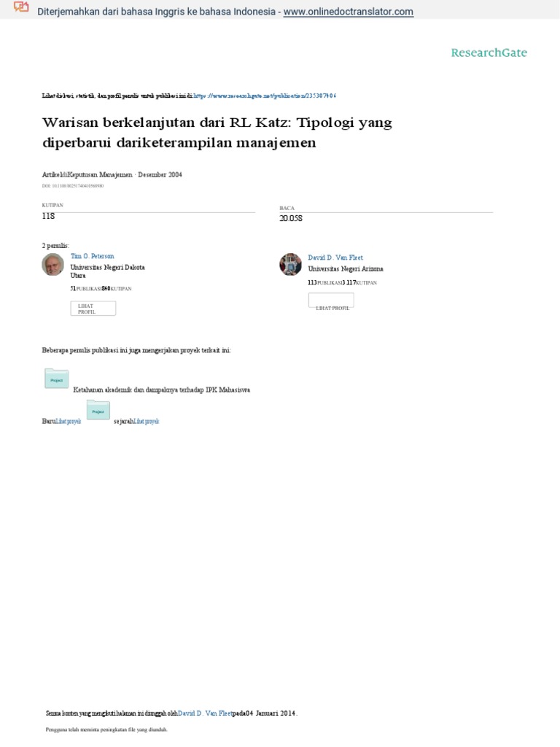Click LIHAT PROFIL button under Van Fleet
Viewport: 560px width, 747px height.
pos(331,301)
